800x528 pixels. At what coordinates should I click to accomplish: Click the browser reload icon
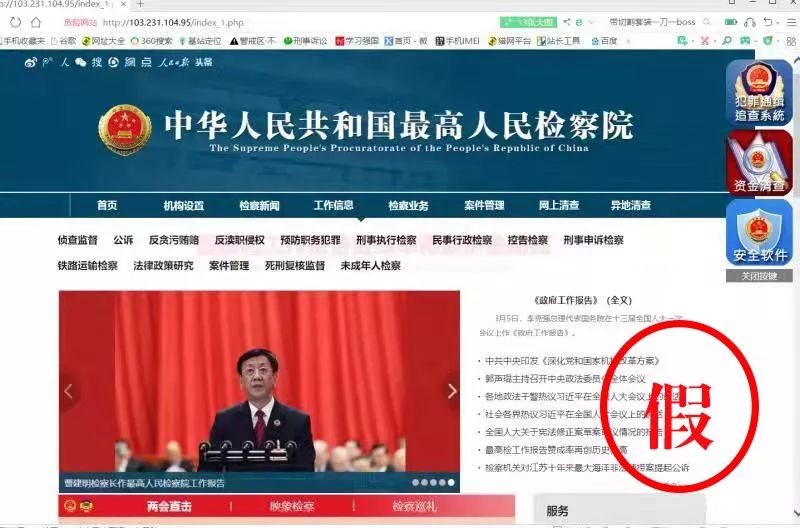[17, 22]
